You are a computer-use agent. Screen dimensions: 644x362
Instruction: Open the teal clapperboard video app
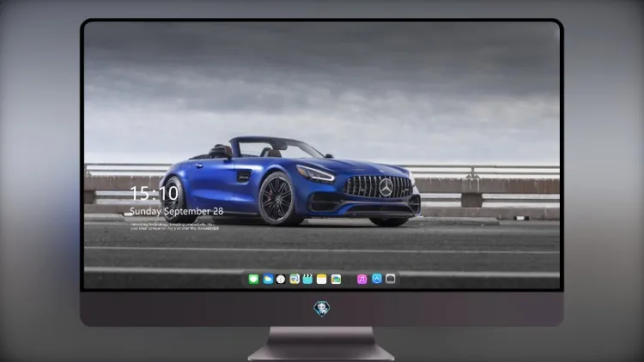click(307, 279)
